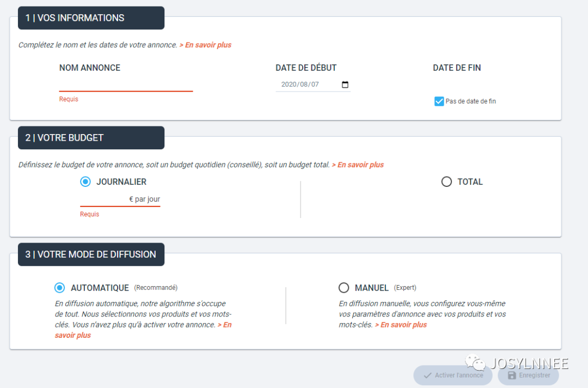Focus the Nom annonce text field
This screenshot has width=588, height=388.
click(x=126, y=84)
